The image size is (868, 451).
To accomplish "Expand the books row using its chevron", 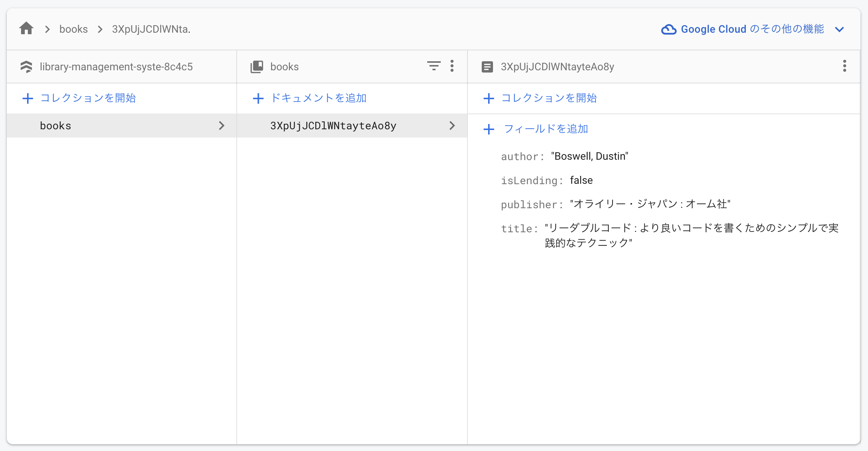I will click(x=222, y=126).
